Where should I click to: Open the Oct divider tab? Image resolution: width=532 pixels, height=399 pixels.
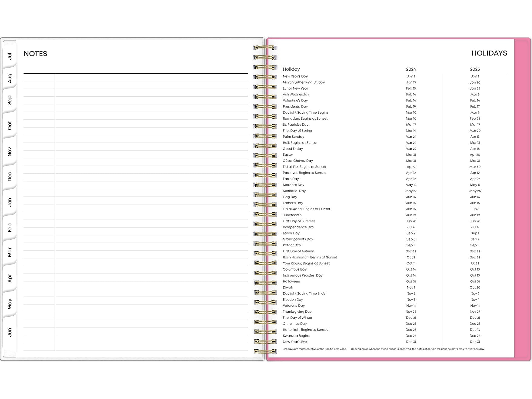pos(10,125)
